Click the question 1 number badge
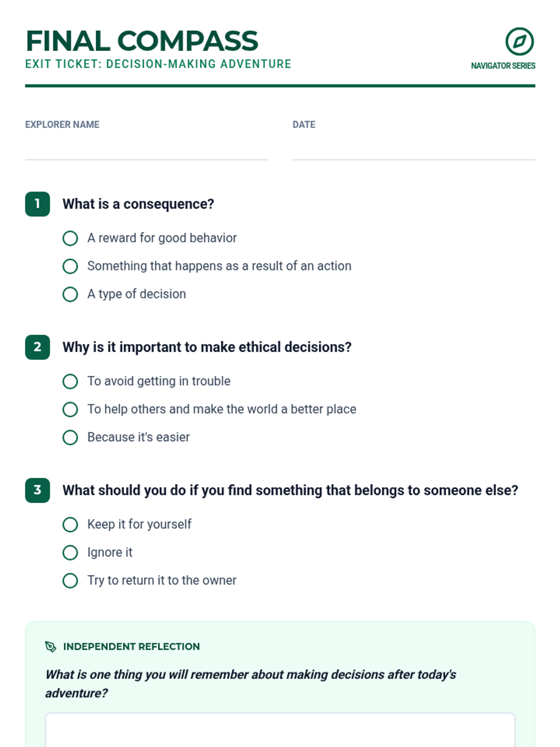The image size is (560, 747). 37,204
